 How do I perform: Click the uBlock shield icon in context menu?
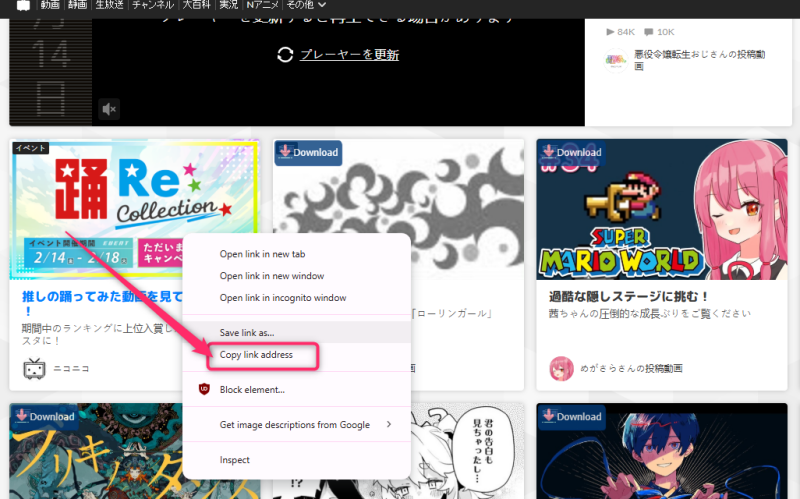pos(204,389)
